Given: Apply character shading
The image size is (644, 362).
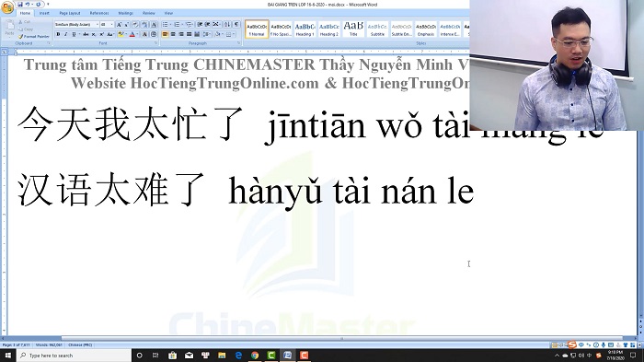Looking at the screenshot, I should pyautogui.click(x=144, y=34).
